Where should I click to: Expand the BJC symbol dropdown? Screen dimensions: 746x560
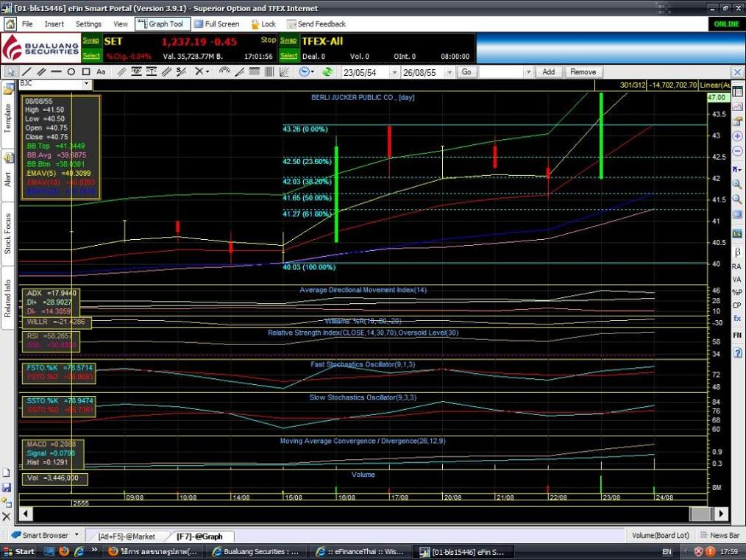tap(86, 85)
